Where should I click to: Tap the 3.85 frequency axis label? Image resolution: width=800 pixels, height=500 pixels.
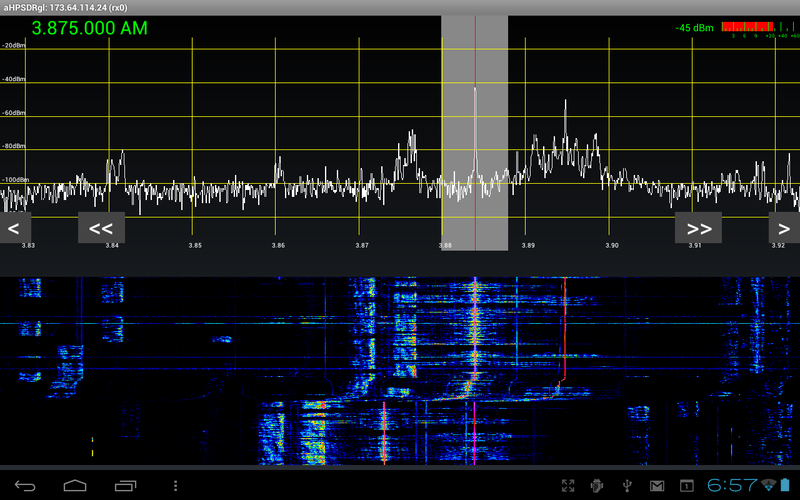click(195, 245)
